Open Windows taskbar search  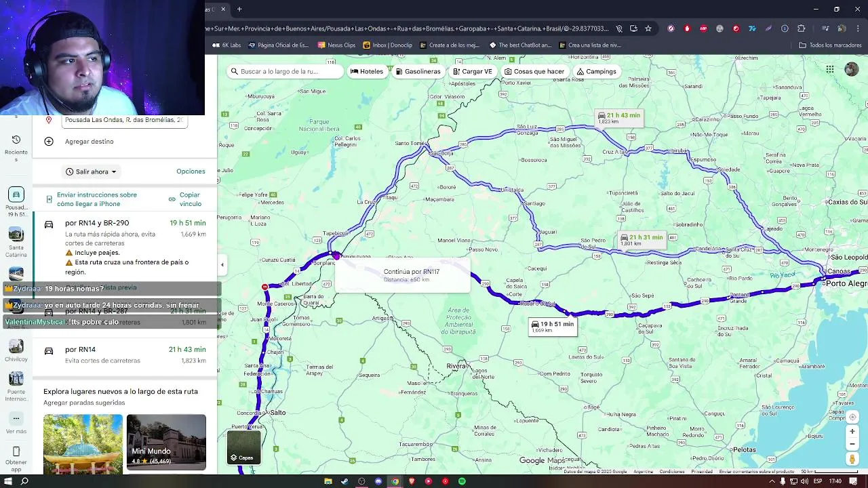[24, 481]
